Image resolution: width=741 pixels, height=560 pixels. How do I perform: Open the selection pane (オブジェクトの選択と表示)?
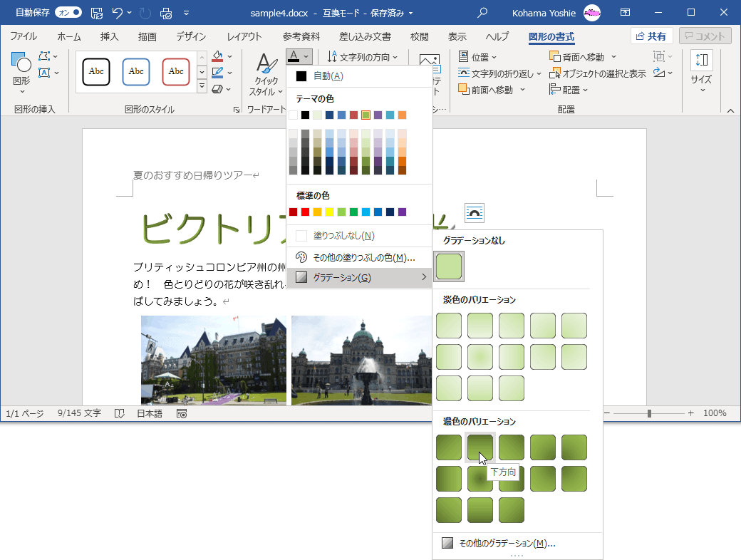[598, 73]
